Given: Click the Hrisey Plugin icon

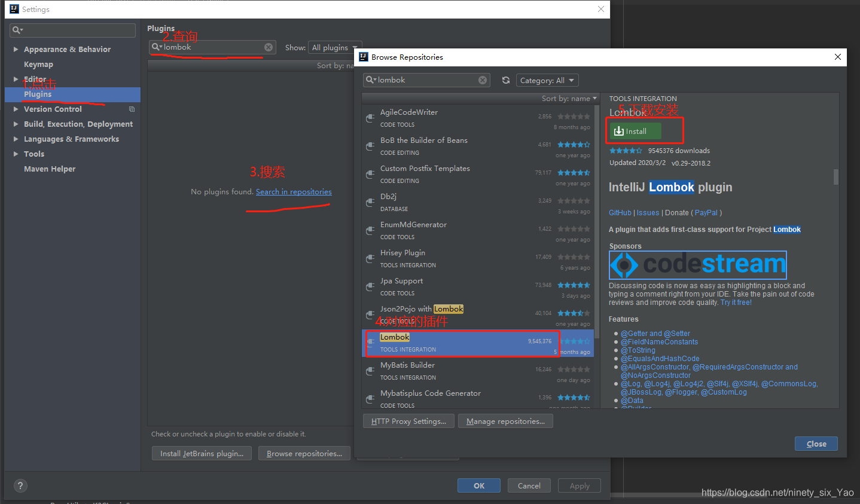Looking at the screenshot, I should [x=371, y=258].
